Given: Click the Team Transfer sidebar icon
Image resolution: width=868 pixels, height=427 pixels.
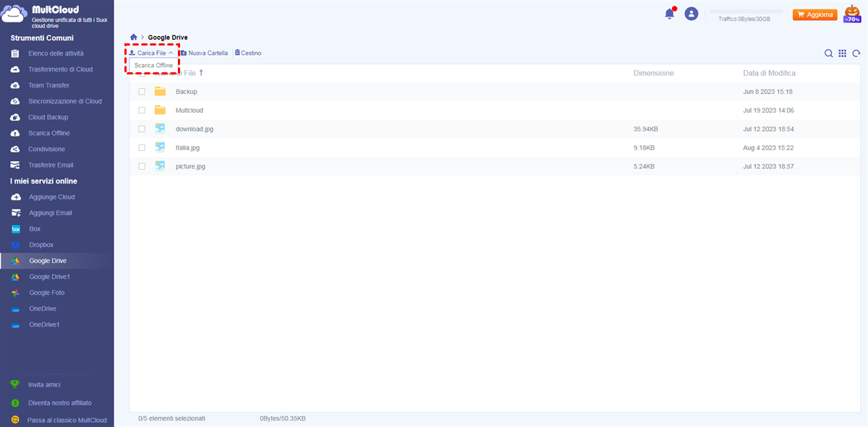Looking at the screenshot, I should [x=15, y=85].
